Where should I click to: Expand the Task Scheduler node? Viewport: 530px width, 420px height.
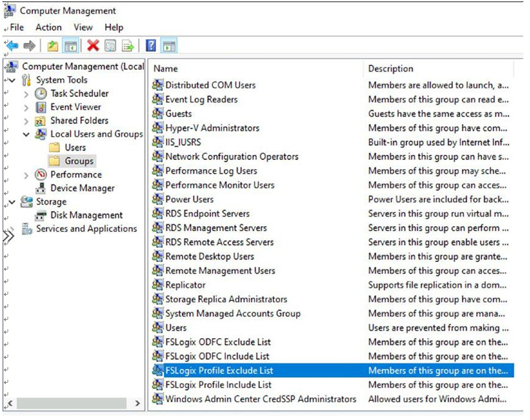tap(26, 94)
